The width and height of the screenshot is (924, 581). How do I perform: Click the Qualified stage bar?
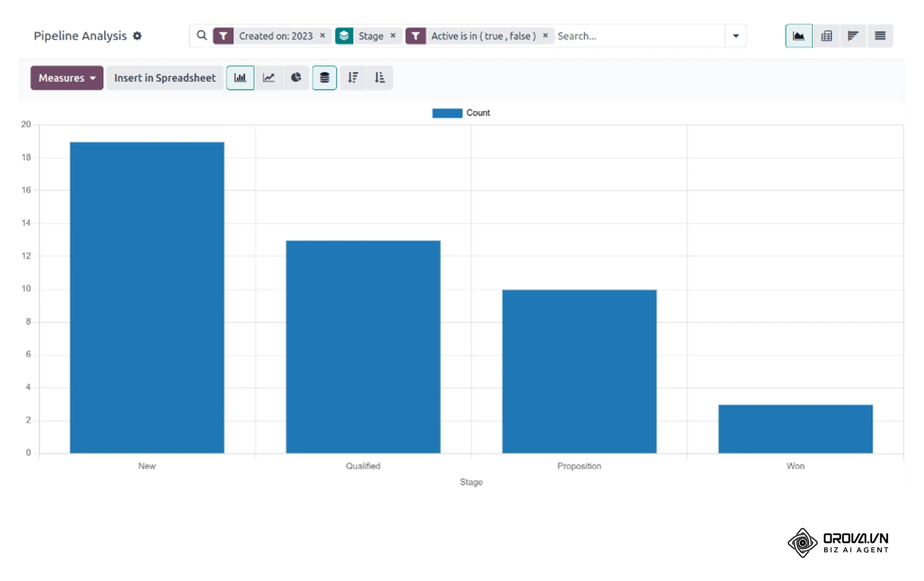(363, 347)
